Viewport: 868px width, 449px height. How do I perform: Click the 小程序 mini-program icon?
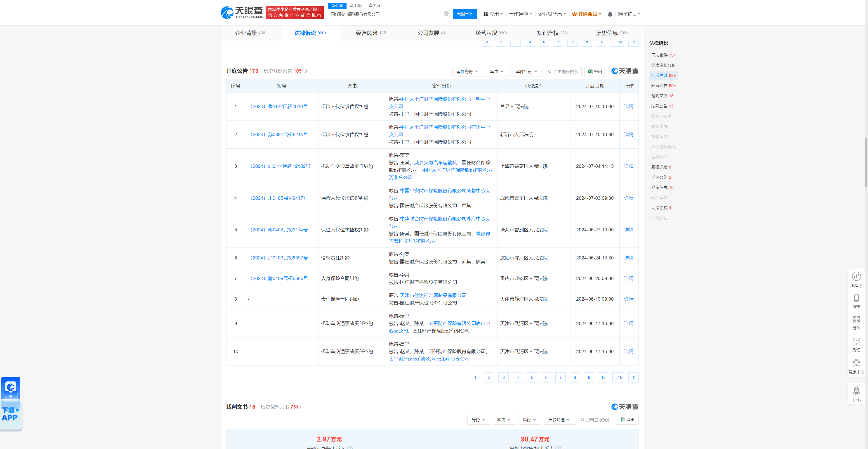(x=856, y=276)
